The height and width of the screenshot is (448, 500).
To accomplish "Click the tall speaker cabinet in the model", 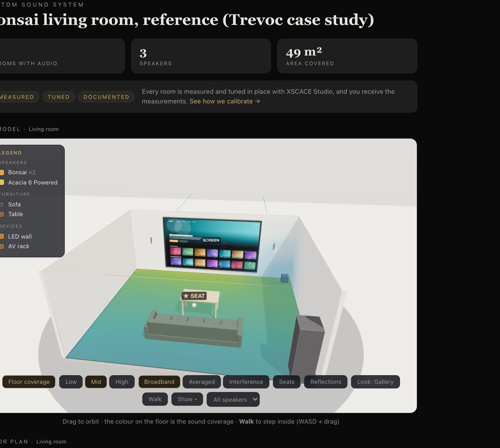I will point(307,346).
